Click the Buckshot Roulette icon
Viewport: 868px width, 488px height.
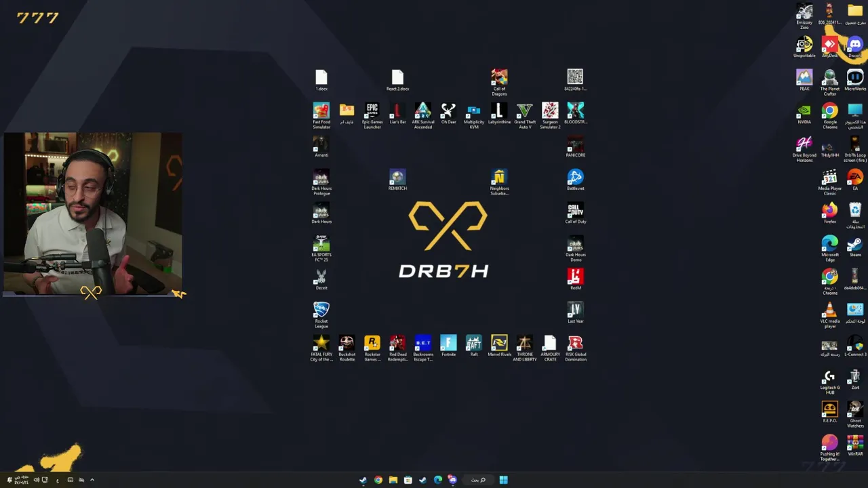click(x=347, y=348)
